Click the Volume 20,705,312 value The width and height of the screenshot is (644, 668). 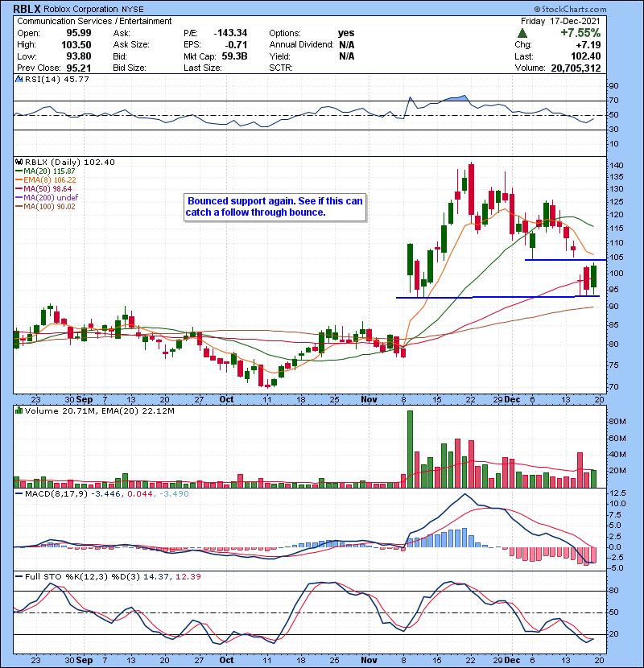pyautogui.click(x=576, y=68)
